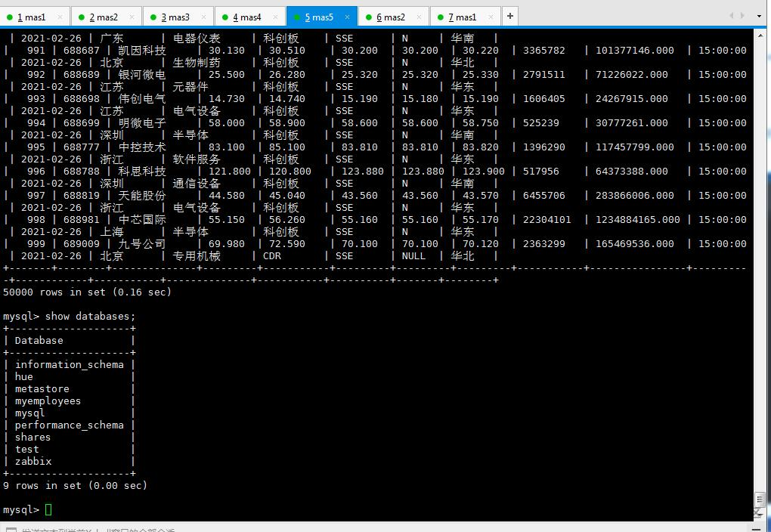Viewport: 771px width, 532px height.
Task: Click stock code 688687 in row 991
Action: (81, 50)
